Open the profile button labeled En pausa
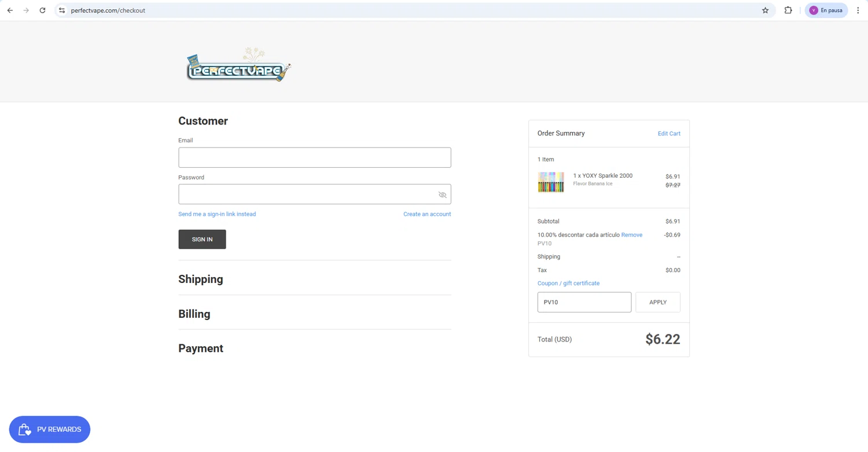Viewport: 868px width, 452px height. 826,10
